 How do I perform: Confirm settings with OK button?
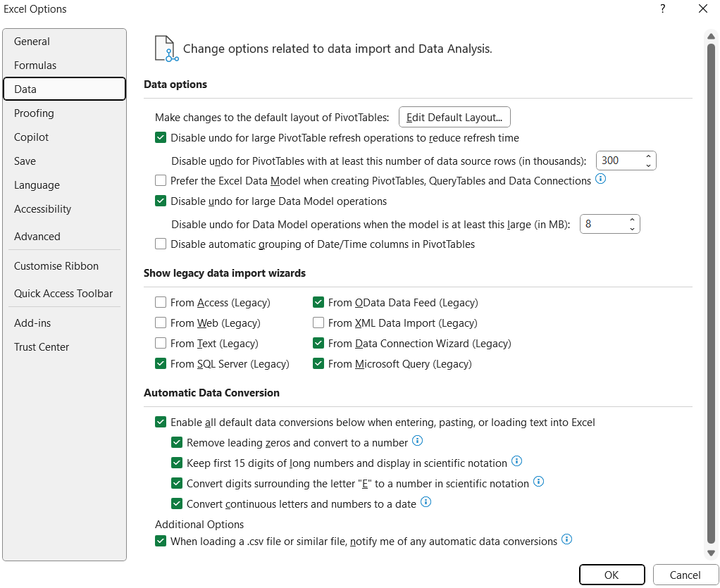point(612,575)
